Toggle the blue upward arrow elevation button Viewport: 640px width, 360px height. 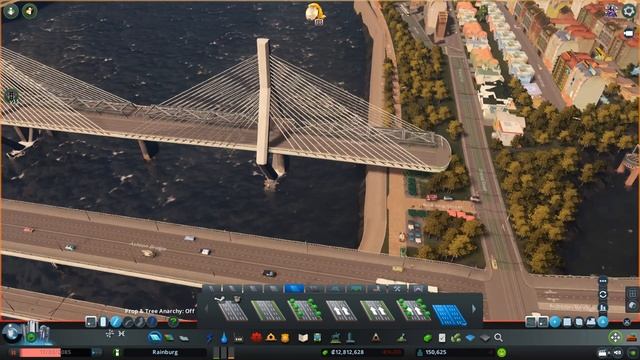[x=602, y=322]
